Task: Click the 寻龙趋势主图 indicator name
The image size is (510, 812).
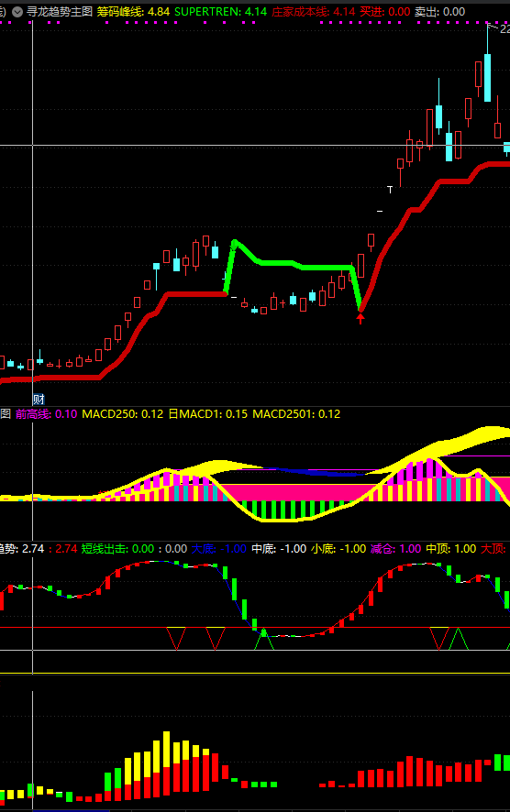Action: coord(60,11)
